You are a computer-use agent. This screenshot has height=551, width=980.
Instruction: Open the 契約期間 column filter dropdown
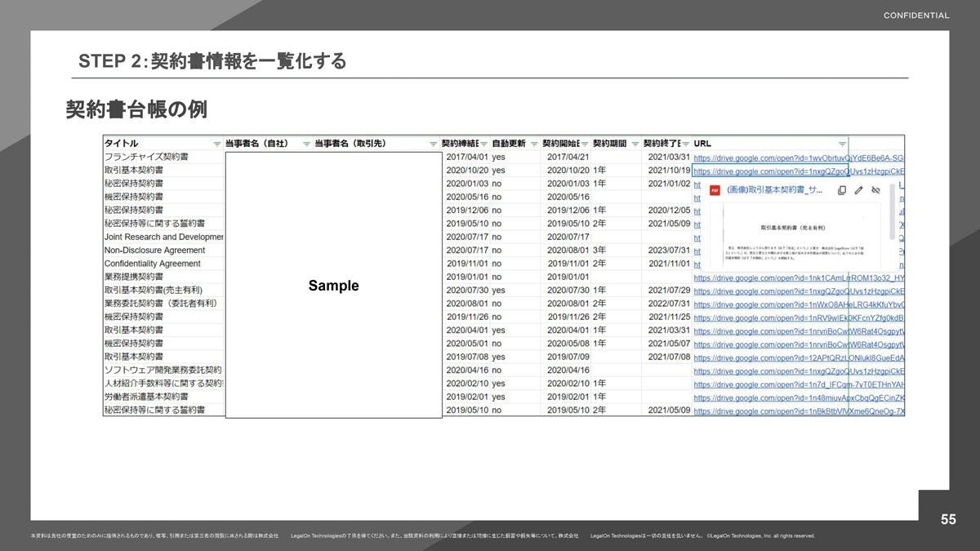pos(635,144)
